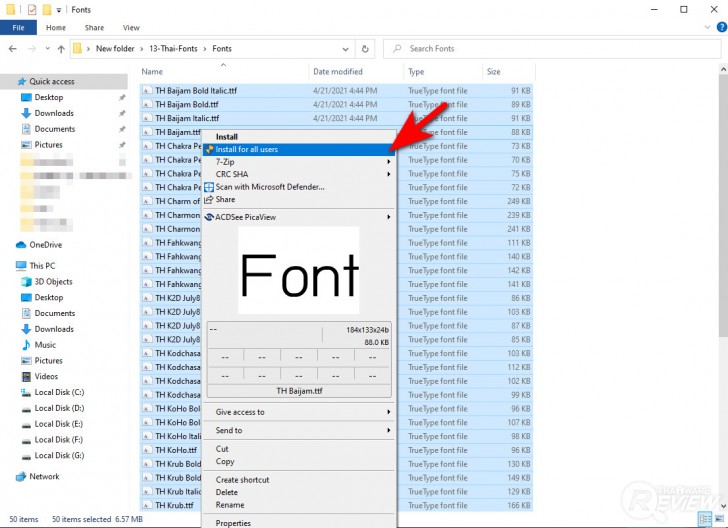Select Scan with Microsoft Defender

point(299,187)
